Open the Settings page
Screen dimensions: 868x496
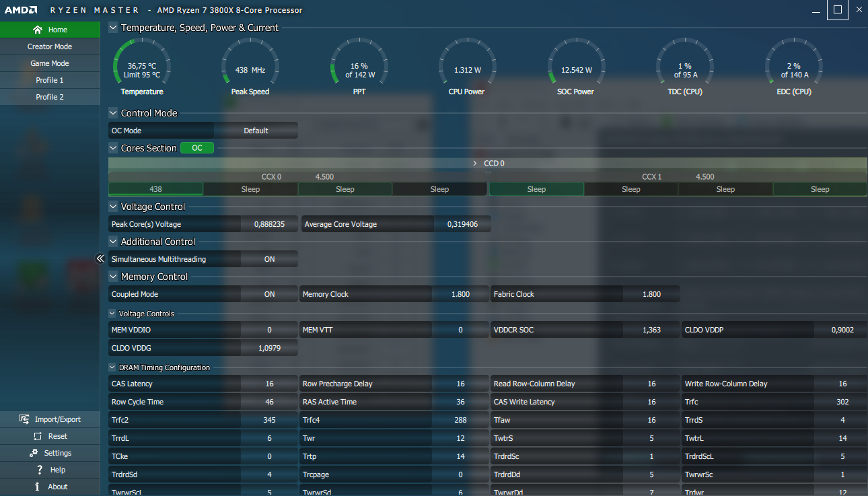(50, 453)
